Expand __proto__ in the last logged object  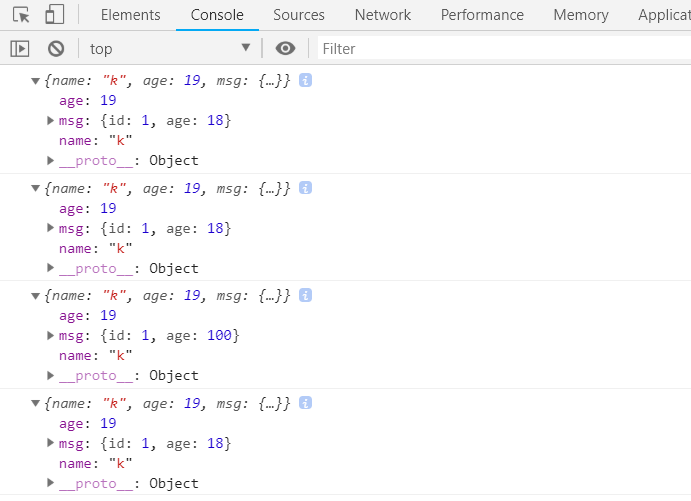coord(51,484)
